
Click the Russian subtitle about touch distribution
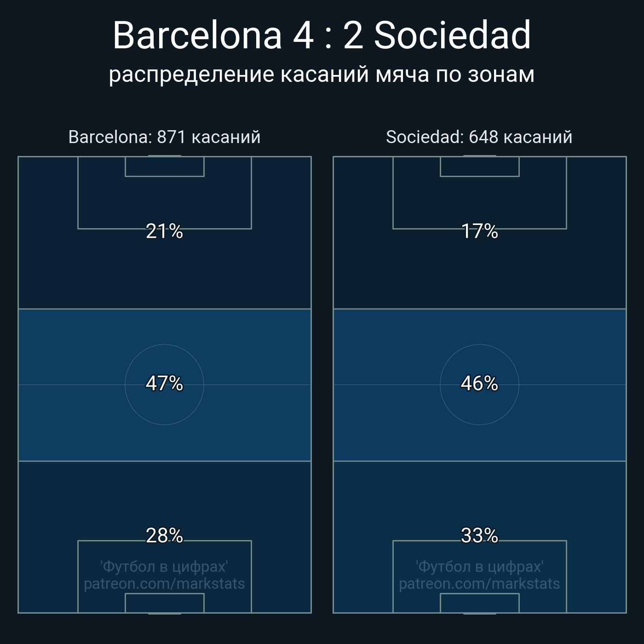click(x=322, y=75)
